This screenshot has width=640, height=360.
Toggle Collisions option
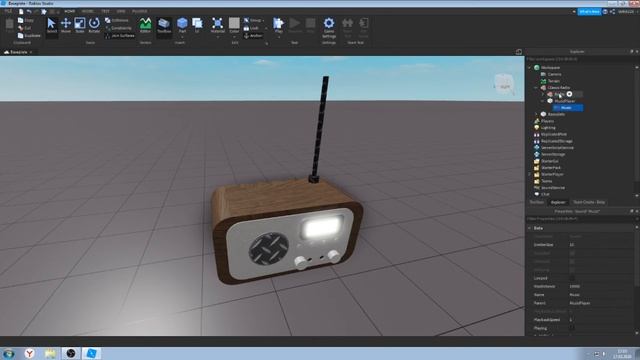117,20
